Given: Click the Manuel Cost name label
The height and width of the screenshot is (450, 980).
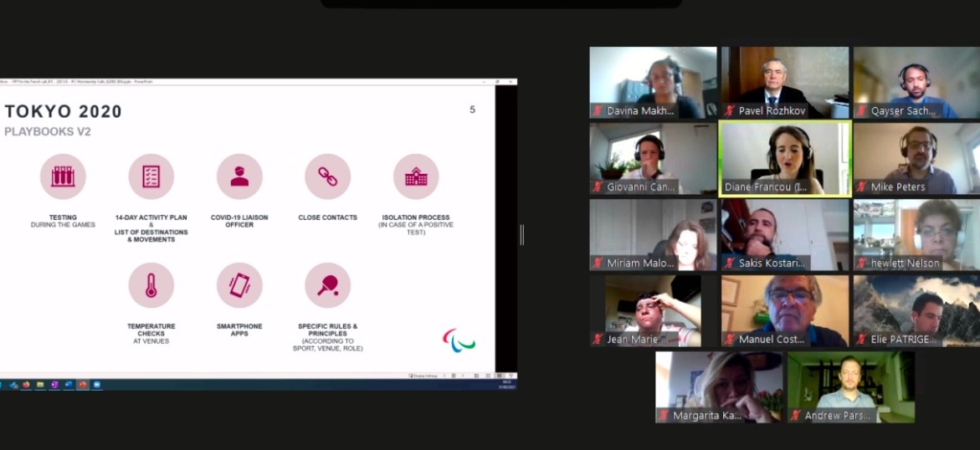Looking at the screenshot, I should [x=771, y=340].
